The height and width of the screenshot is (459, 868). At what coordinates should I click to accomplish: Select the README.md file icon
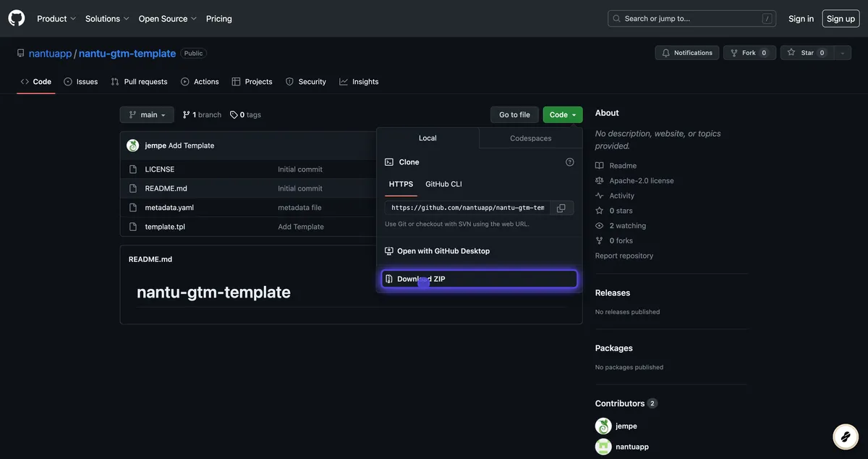click(x=133, y=188)
